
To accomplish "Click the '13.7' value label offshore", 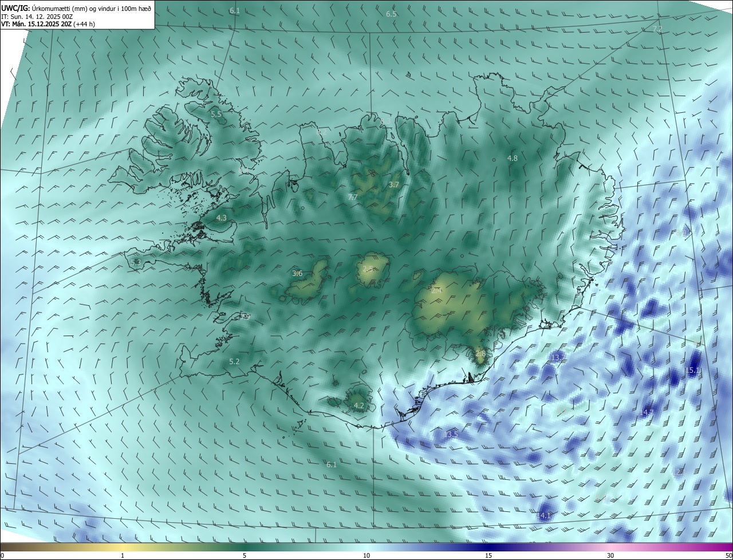I will 557,357.
